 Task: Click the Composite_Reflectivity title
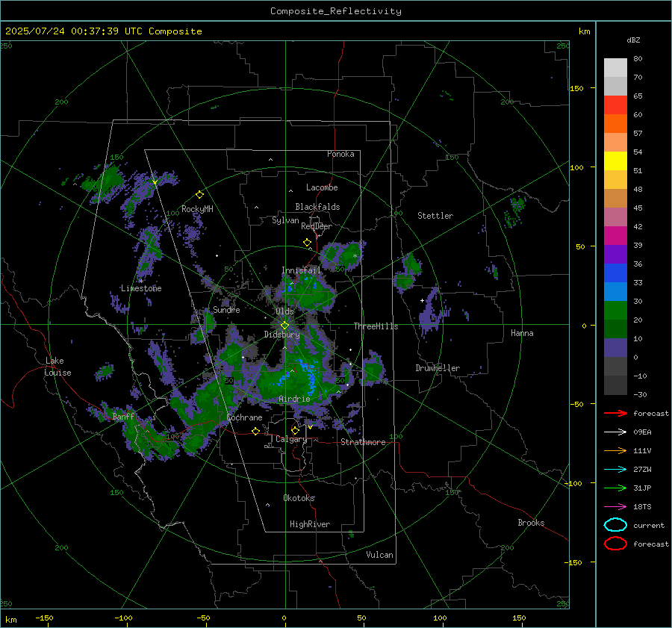pos(336,11)
